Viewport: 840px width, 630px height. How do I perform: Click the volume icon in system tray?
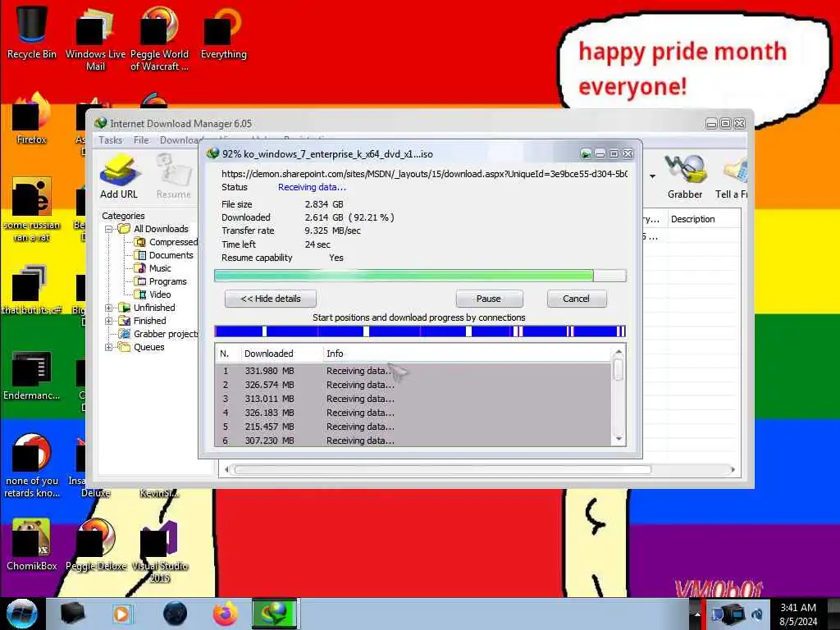pos(757,614)
